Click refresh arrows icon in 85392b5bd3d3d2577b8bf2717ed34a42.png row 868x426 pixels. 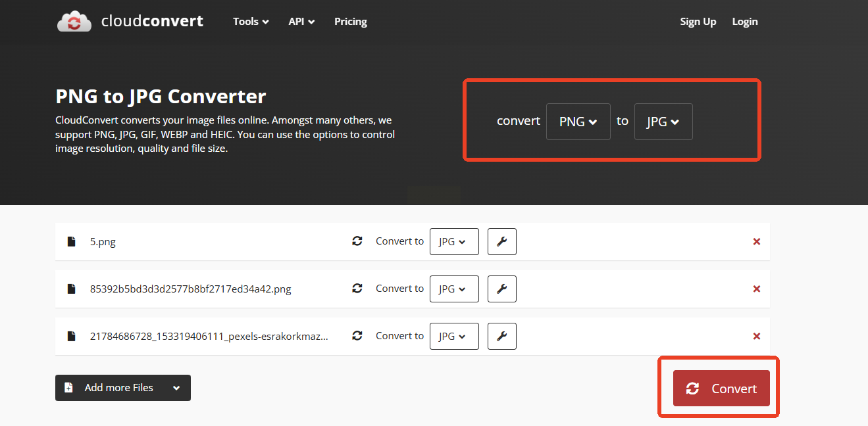tap(357, 289)
